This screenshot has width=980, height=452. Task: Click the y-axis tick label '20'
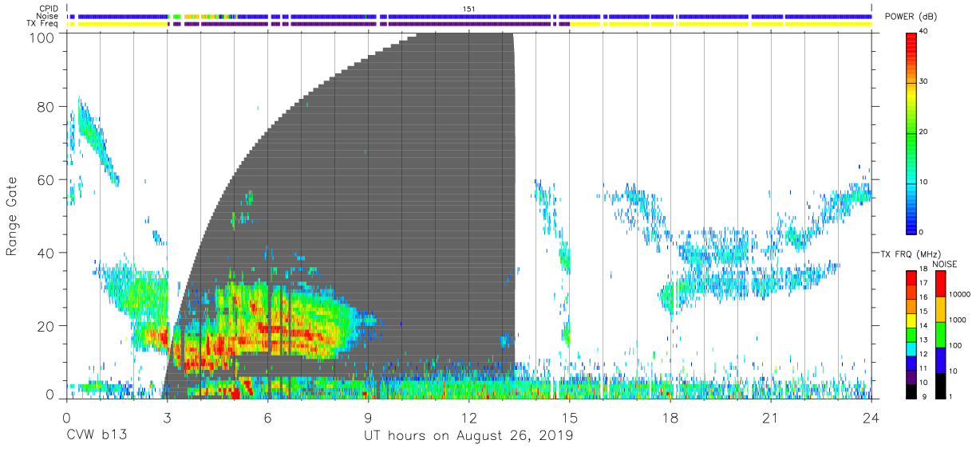tap(47, 326)
